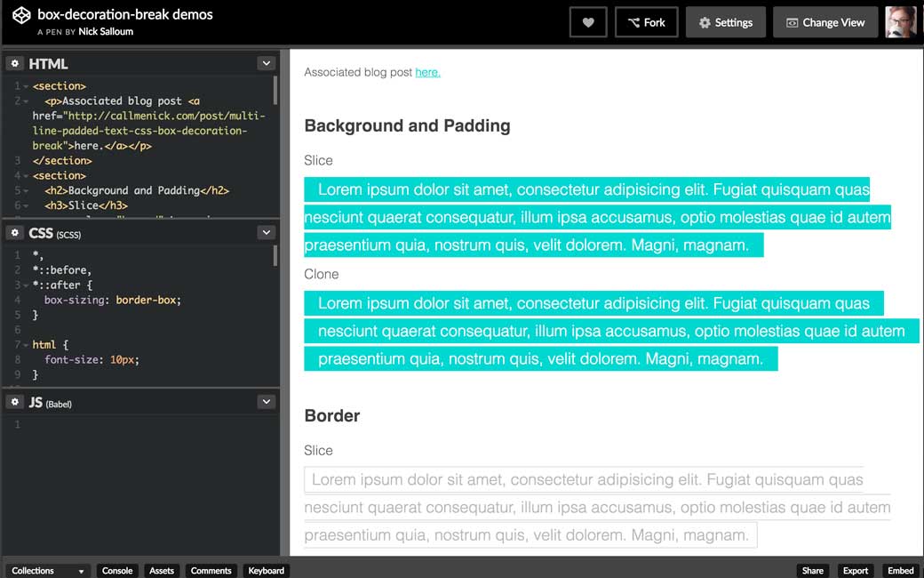Click the CodePen logo icon
Image resolution: width=924 pixels, height=578 pixels.
pos(21,22)
